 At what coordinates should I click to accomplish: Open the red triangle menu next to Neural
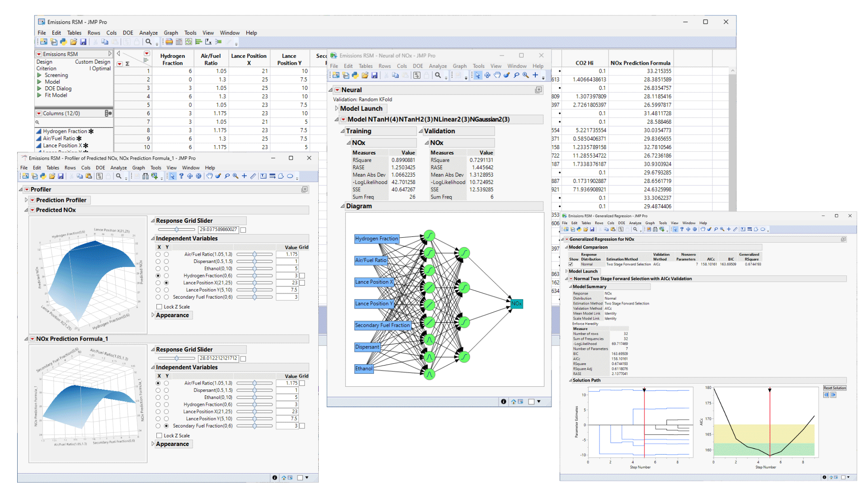[338, 90]
